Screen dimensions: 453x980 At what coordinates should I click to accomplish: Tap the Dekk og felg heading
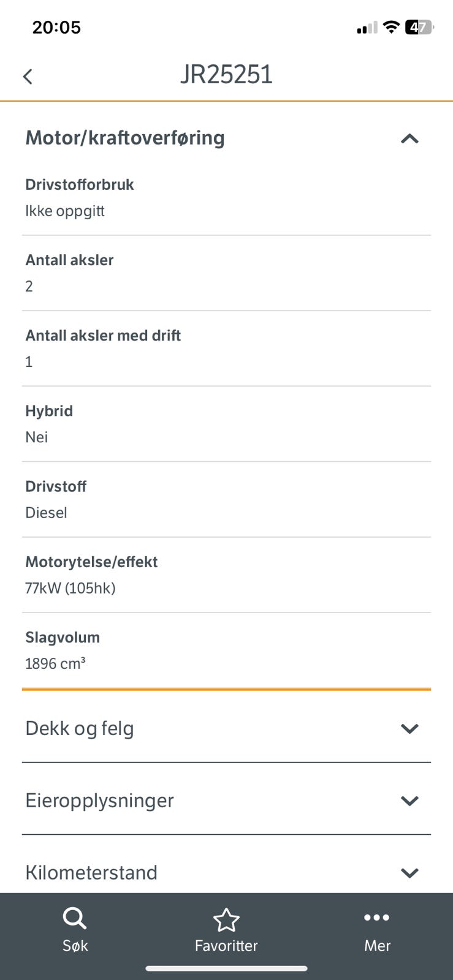(x=80, y=729)
